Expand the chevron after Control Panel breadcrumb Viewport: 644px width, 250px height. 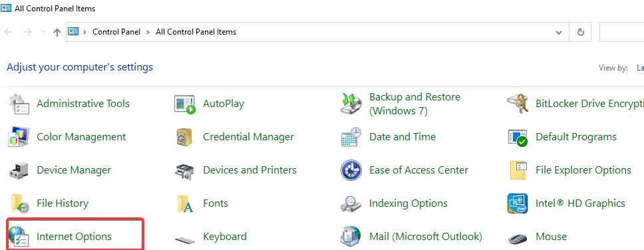click(148, 32)
